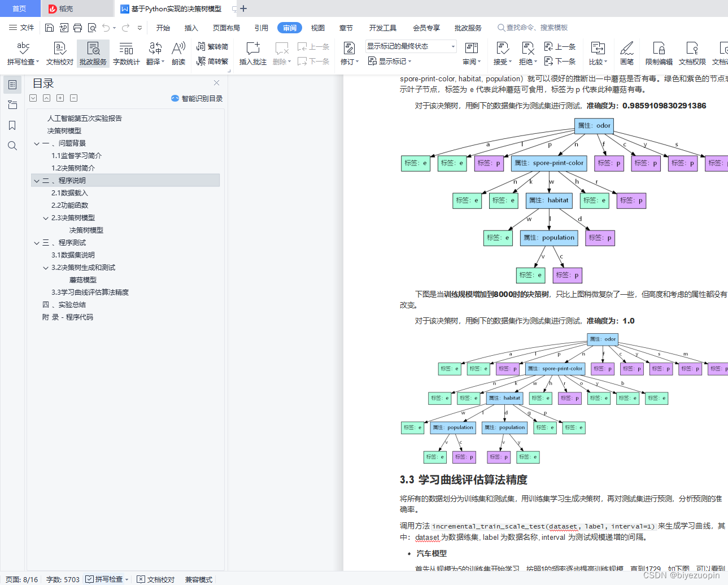
Task: Click the new tab plus button
Action: pyautogui.click(x=243, y=8)
